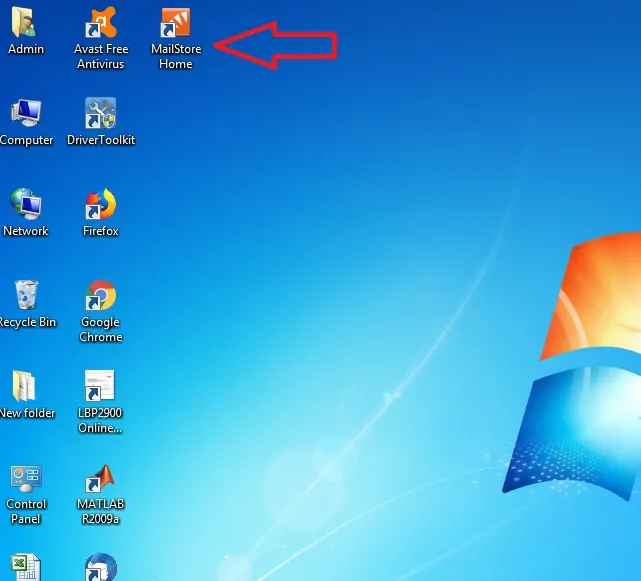The width and height of the screenshot is (641, 581).
Task: Click the 'LBP2900 Online...' label text
Action: tap(100, 420)
